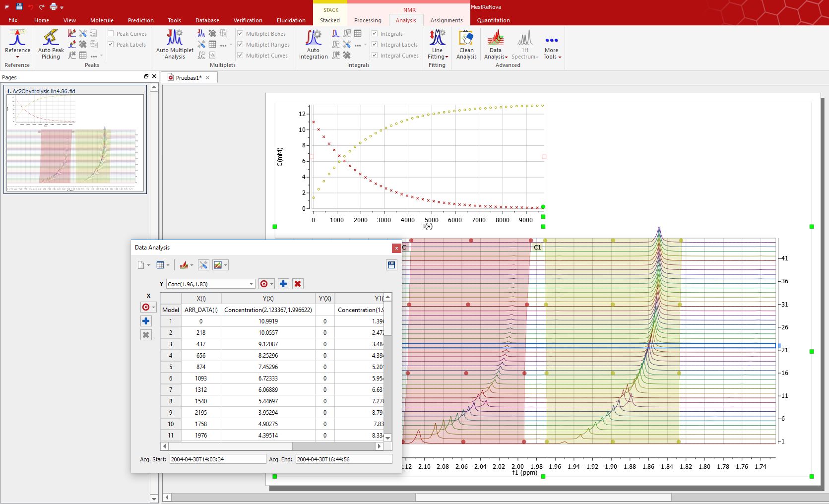Screen dimensions: 829x504
Task: Click the settings wrench icon in Data Analysis toolbar
Action: coord(203,265)
